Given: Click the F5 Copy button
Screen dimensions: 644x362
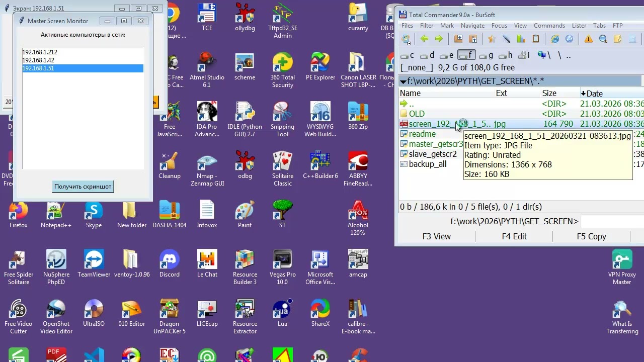Looking at the screenshot, I should pos(592,236).
